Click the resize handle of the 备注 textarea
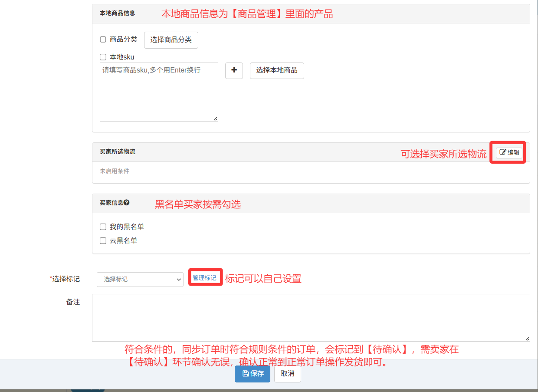 527,339
